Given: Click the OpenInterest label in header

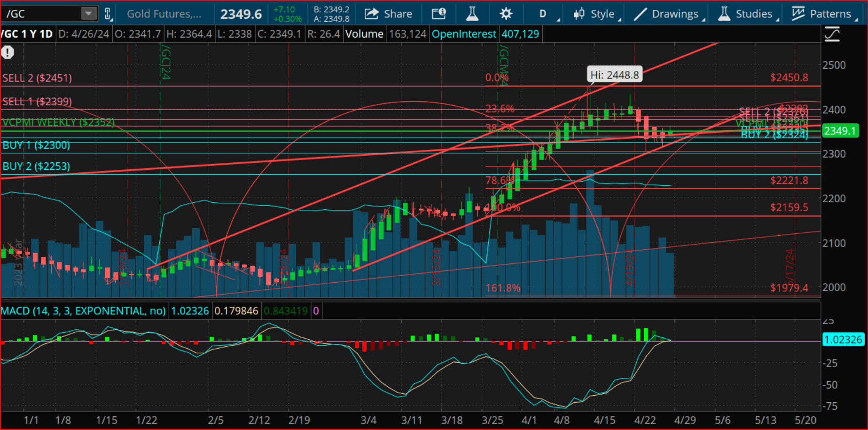Looking at the screenshot, I should pyautogui.click(x=464, y=34).
